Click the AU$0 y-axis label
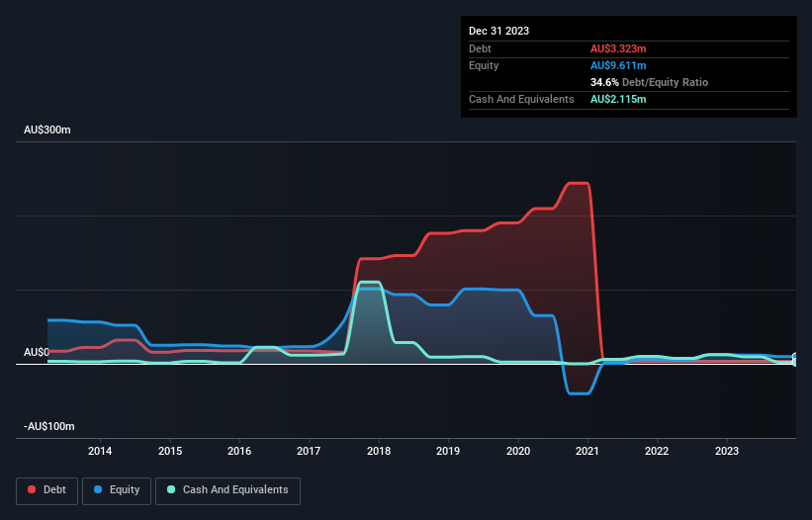The height and width of the screenshot is (520, 812). click(37, 352)
